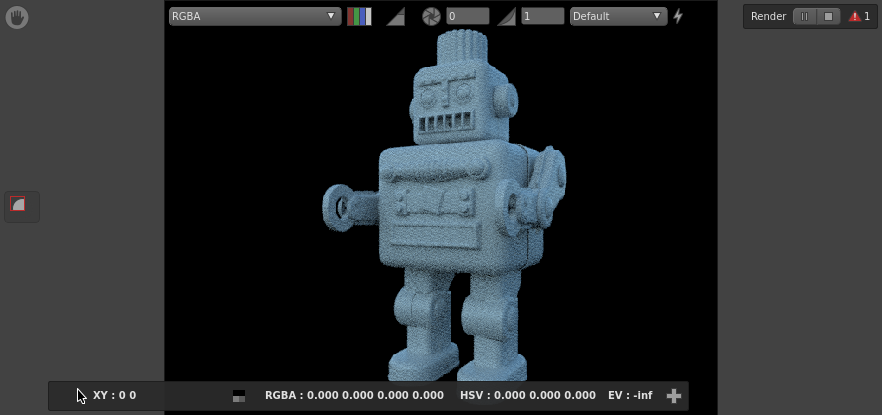
Task: Click the exposure value field showing 0
Action: pos(467,16)
